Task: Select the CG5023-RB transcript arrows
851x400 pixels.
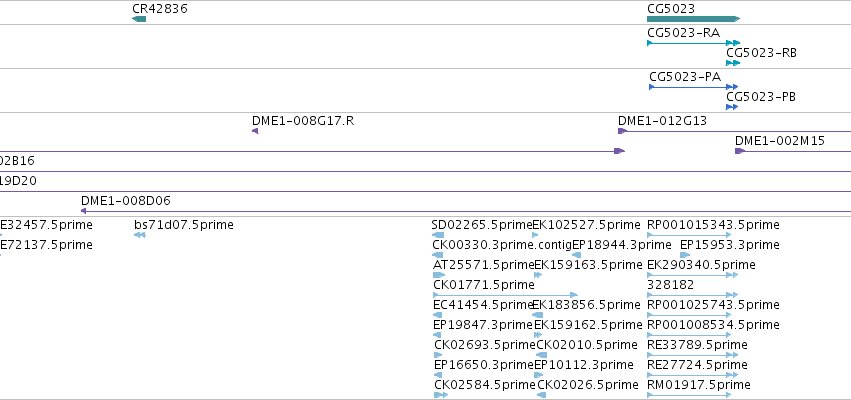Action: coord(733,63)
